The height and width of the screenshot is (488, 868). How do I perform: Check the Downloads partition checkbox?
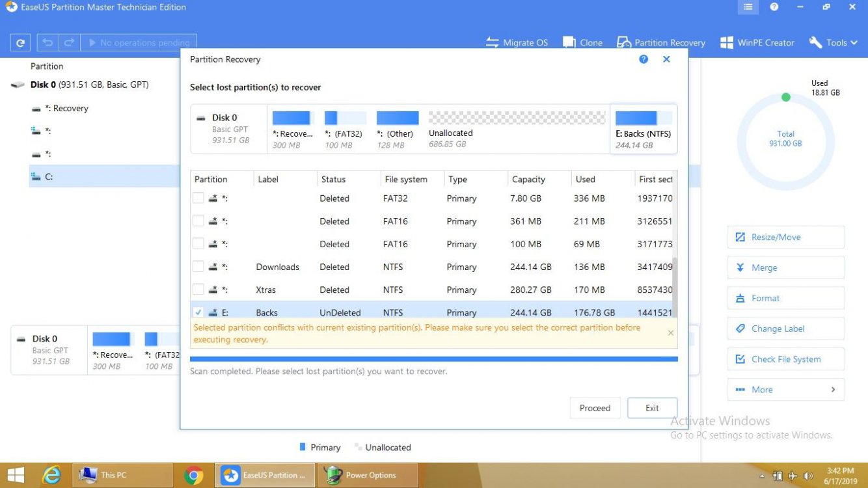click(198, 267)
